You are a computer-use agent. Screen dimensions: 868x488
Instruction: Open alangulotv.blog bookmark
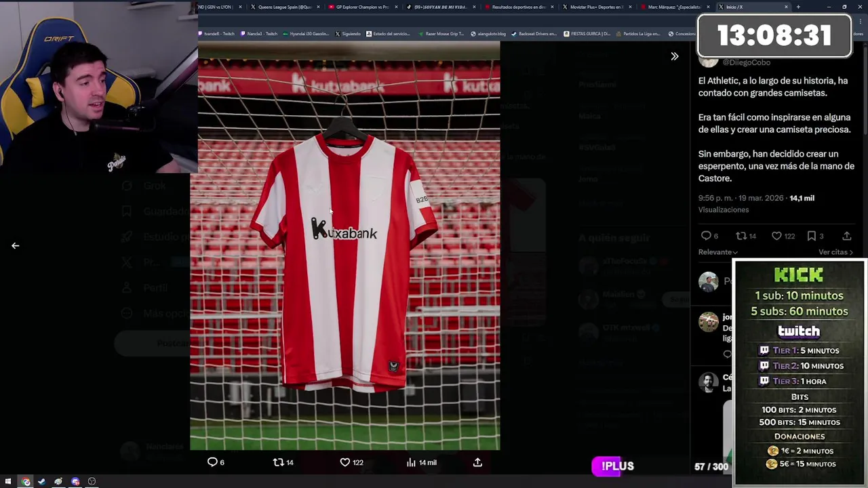click(488, 34)
